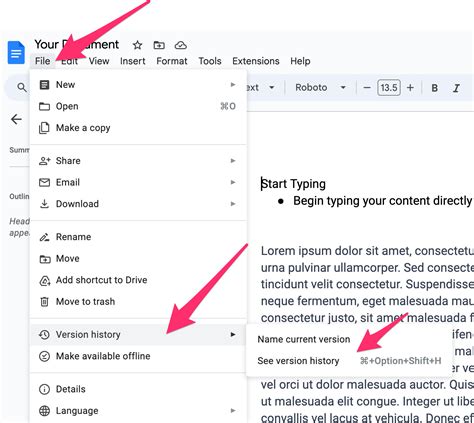Increase font size with plus button
The height and width of the screenshot is (423, 474).
(x=410, y=88)
